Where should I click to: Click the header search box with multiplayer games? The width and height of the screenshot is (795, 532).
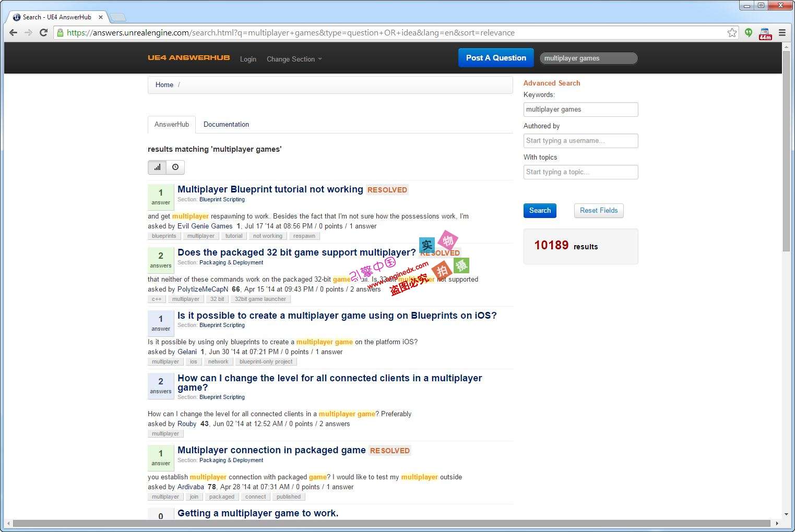[x=588, y=58]
